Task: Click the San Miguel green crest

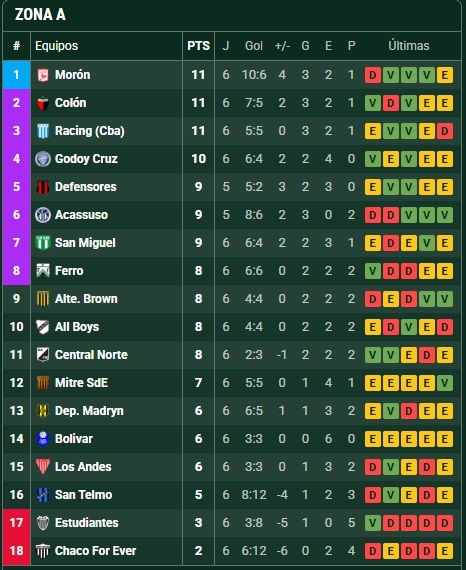Action: click(43, 243)
